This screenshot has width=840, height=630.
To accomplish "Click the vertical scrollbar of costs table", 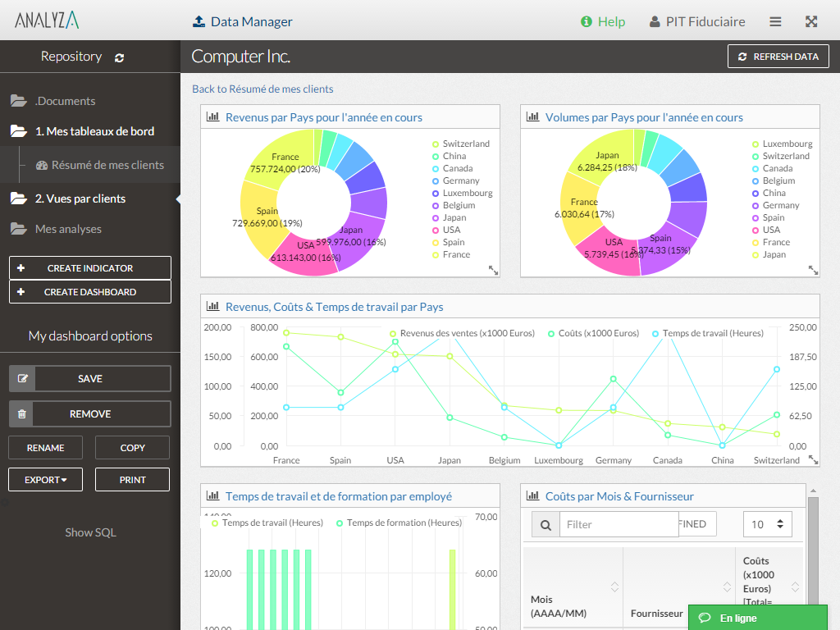I will (x=813, y=558).
